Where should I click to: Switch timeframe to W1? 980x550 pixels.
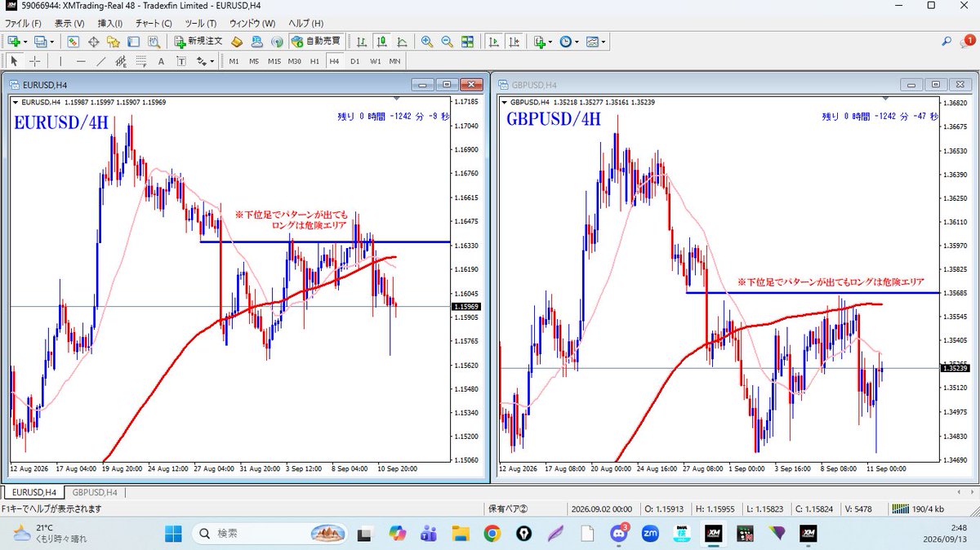(x=376, y=61)
